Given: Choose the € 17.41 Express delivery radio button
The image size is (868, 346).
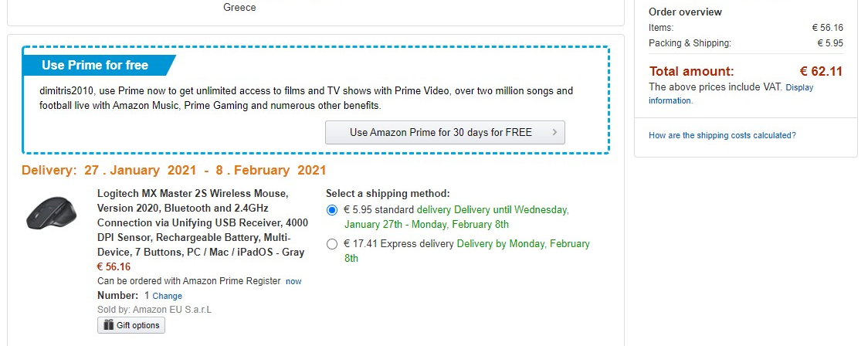Looking at the screenshot, I should click(x=332, y=244).
